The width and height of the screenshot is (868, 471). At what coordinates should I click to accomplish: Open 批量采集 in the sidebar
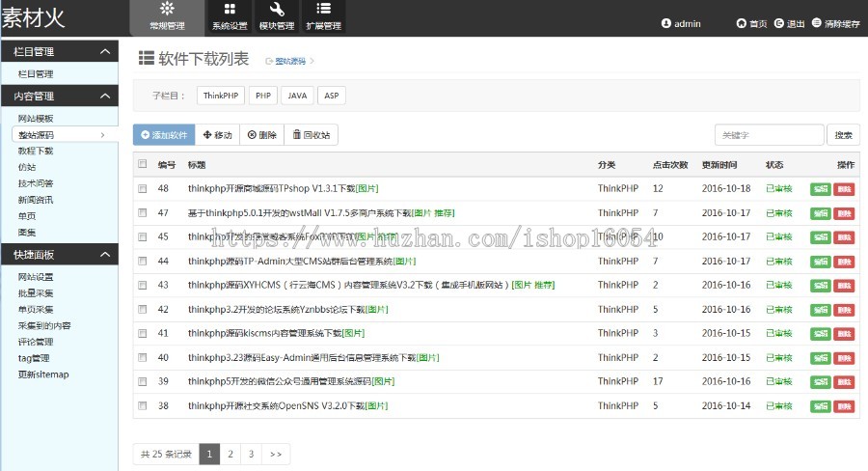point(36,292)
